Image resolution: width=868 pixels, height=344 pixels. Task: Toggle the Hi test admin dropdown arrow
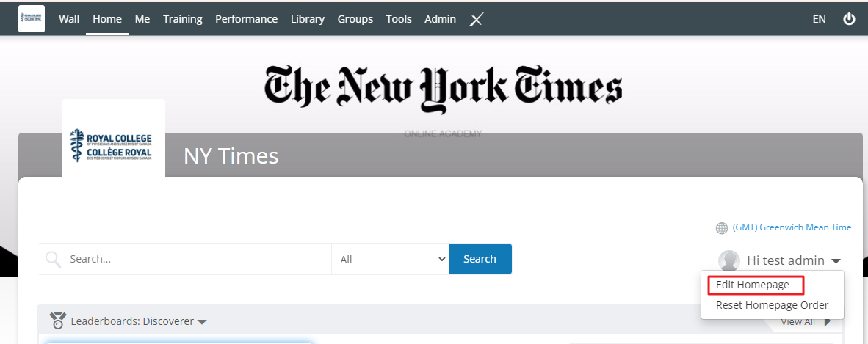click(836, 261)
